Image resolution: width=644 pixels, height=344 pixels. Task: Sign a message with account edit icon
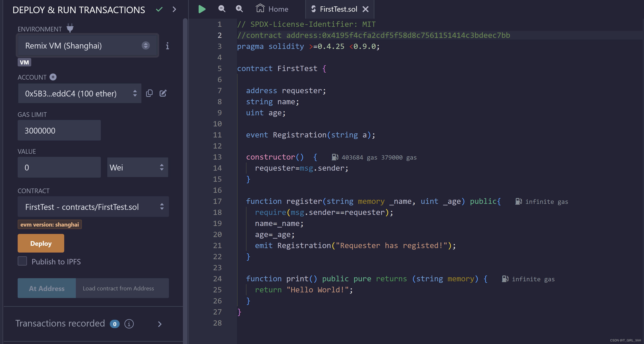click(163, 93)
